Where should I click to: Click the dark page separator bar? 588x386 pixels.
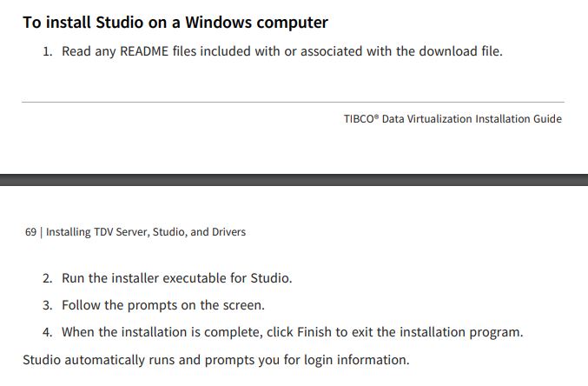point(294,179)
